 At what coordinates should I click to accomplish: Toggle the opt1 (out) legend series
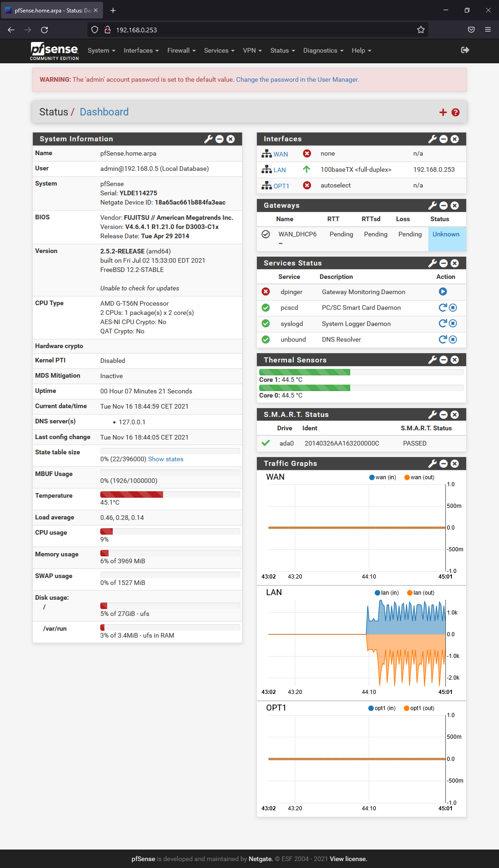click(x=419, y=708)
